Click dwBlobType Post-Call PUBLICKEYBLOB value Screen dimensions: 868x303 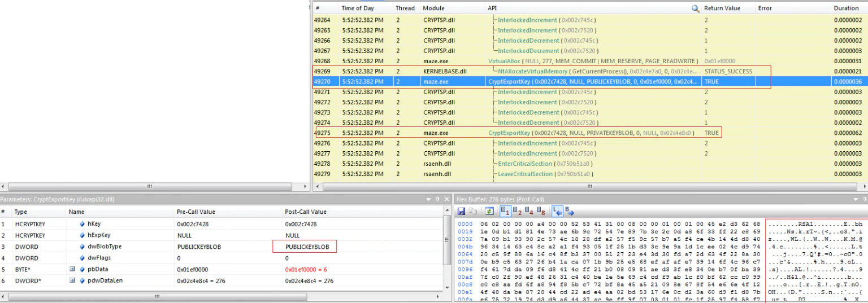click(x=307, y=247)
